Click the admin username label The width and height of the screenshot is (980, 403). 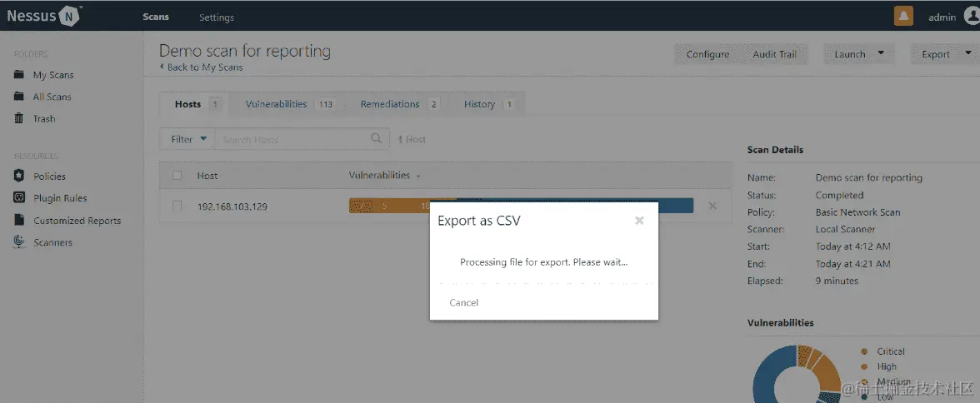[x=942, y=17]
